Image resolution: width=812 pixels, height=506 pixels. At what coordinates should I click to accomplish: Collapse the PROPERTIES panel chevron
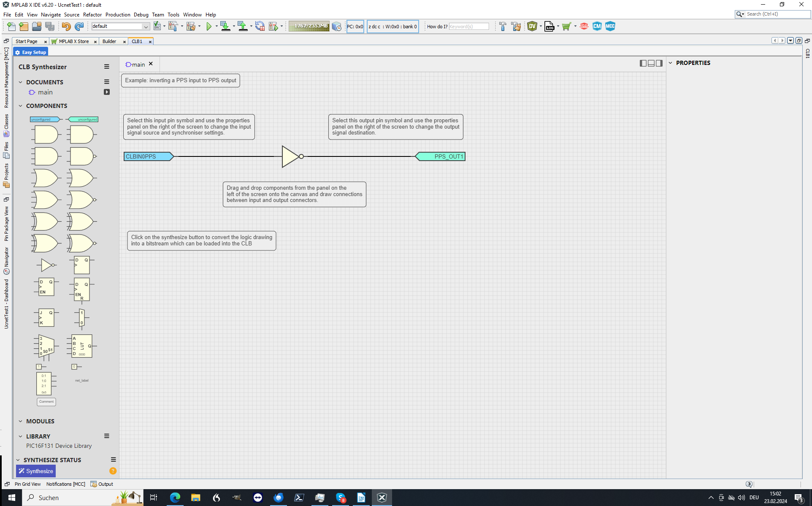670,63
